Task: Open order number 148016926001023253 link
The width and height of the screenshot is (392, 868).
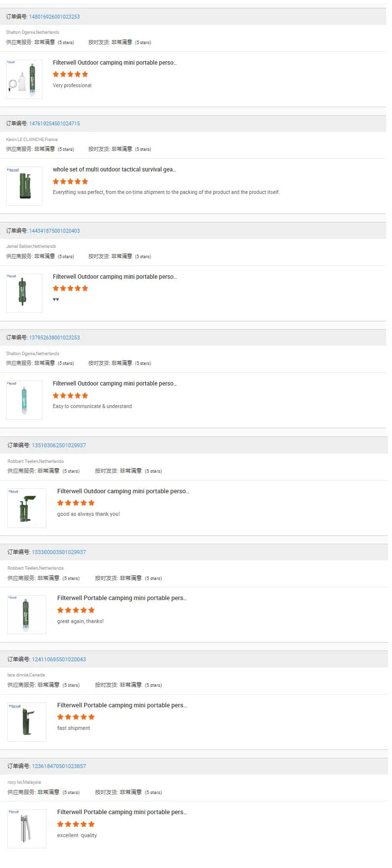Action: 54,17
